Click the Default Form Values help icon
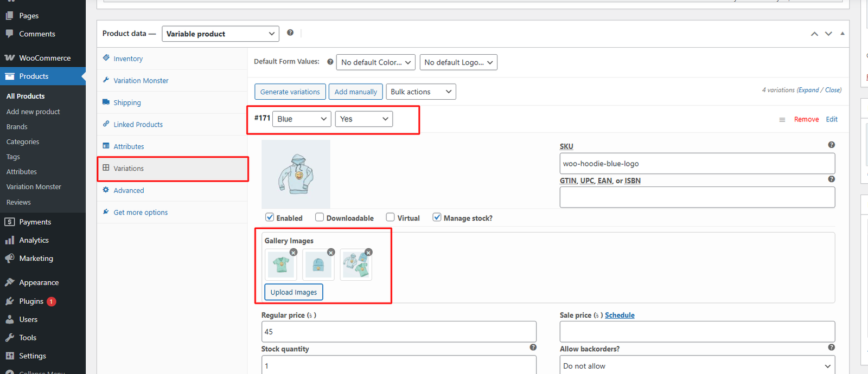Viewport: 868px width, 374px height. click(330, 62)
